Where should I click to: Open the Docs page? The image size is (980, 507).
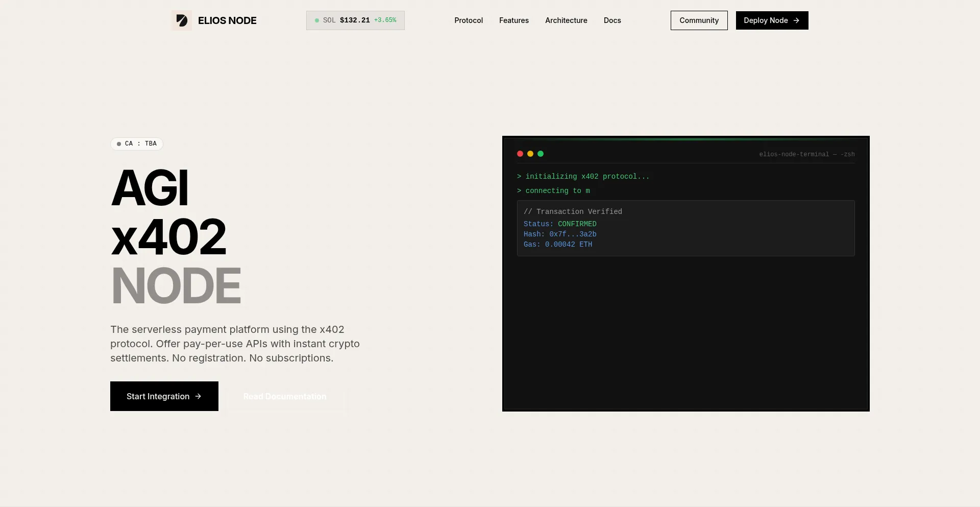pos(612,20)
